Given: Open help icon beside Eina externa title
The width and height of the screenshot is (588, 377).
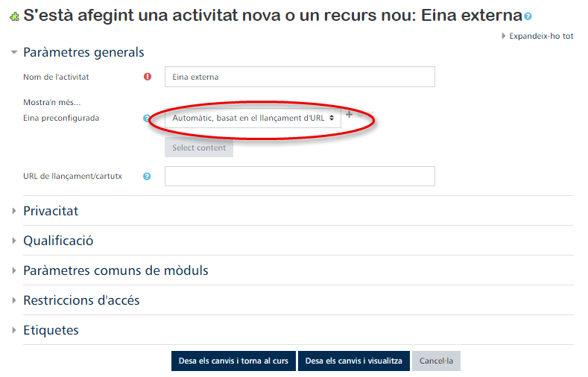Looking at the screenshot, I should coord(528,16).
